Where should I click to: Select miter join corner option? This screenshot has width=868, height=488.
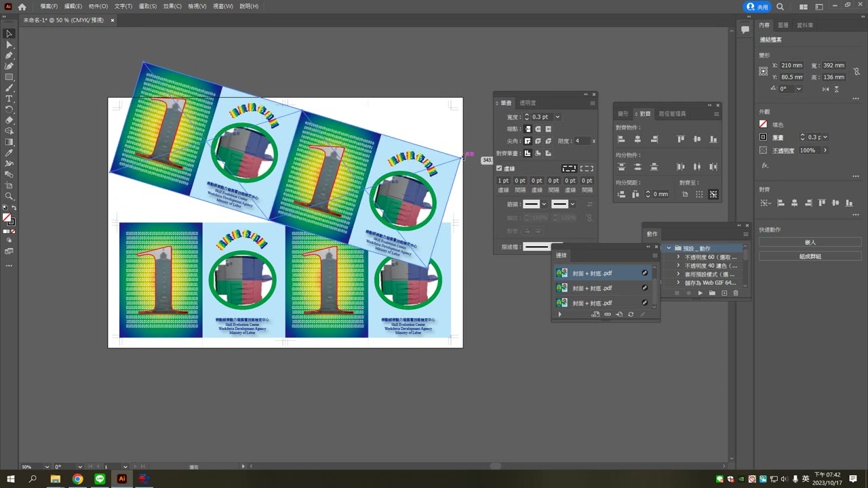pos(528,141)
